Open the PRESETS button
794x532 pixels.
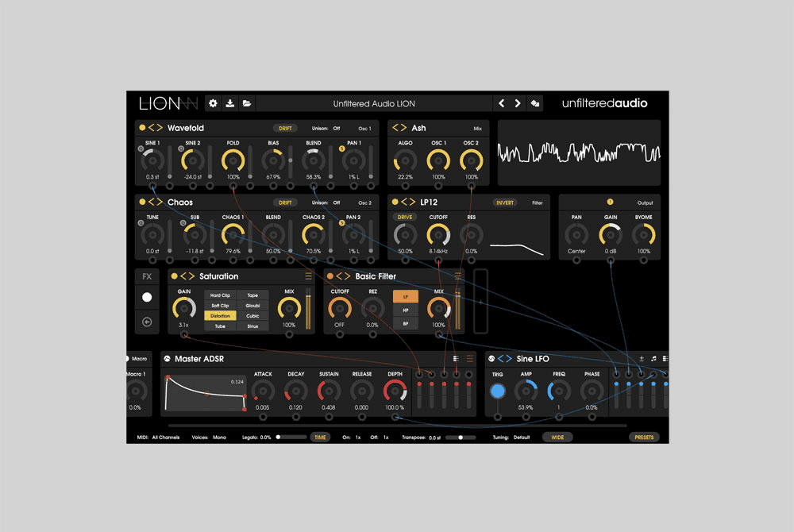tap(644, 438)
